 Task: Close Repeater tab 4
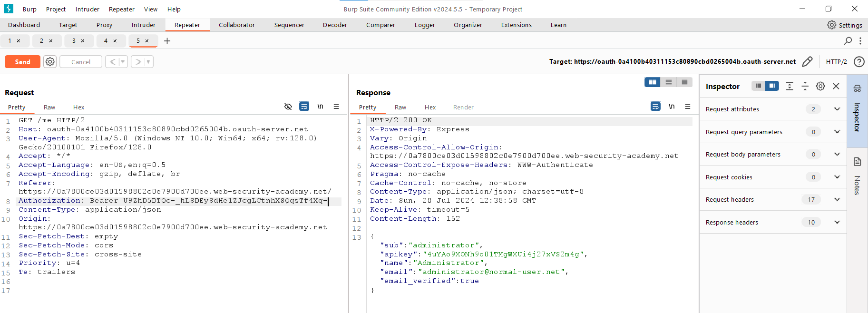pyautogui.click(x=115, y=41)
